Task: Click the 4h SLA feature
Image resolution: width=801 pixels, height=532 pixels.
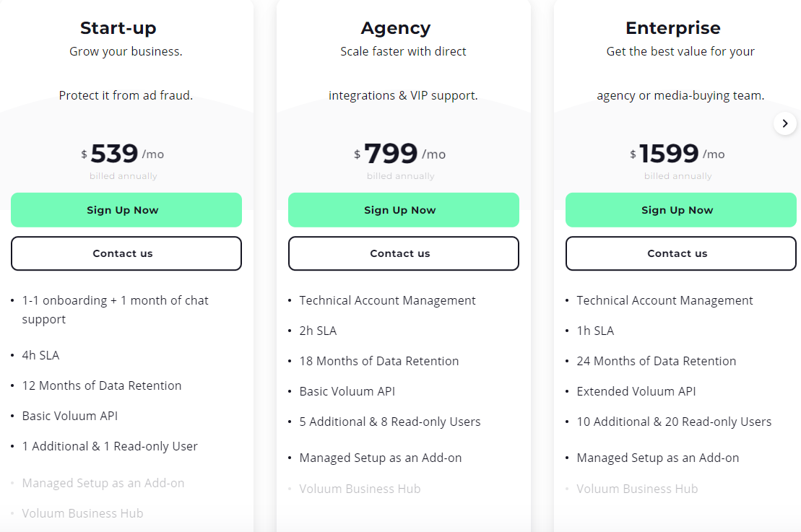Action: pos(40,355)
